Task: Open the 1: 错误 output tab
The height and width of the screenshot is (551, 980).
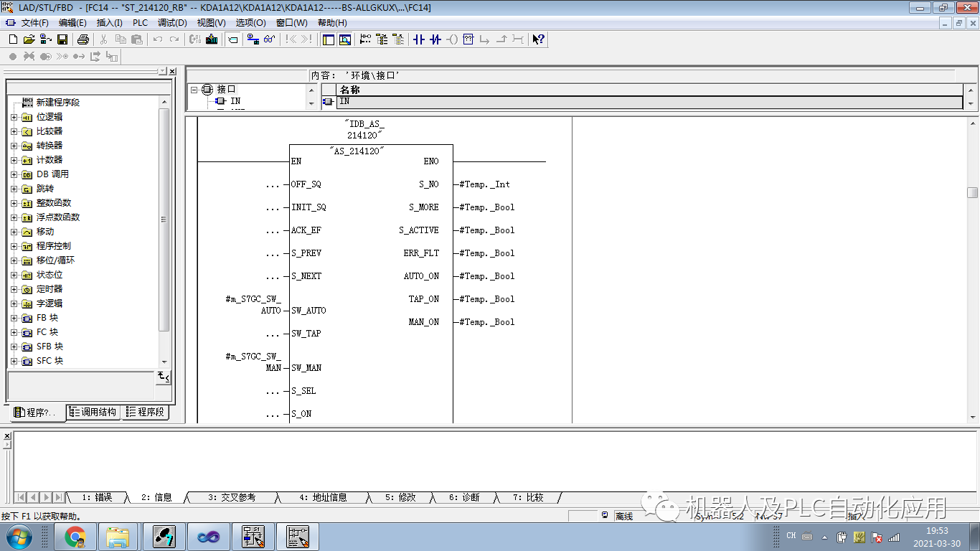Action: (x=97, y=497)
